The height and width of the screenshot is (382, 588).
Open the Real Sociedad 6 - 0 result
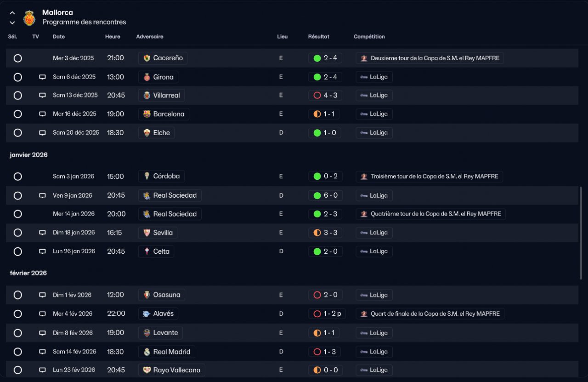pos(325,195)
